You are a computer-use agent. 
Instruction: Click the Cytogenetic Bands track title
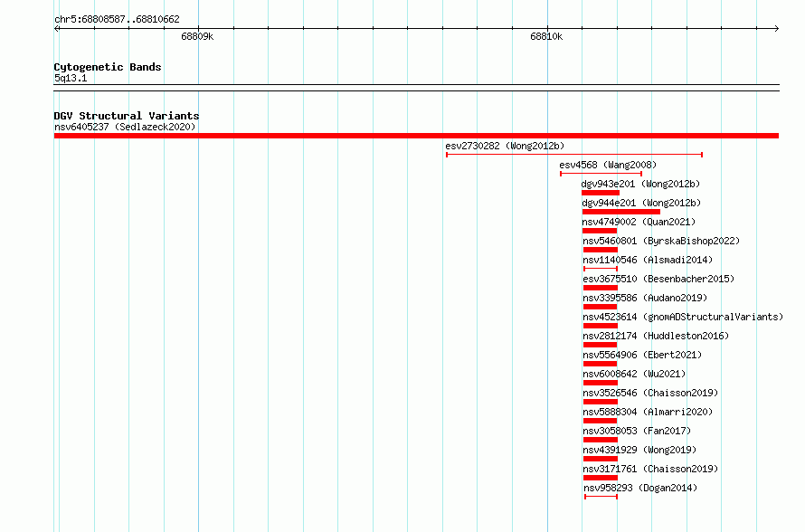108,67
